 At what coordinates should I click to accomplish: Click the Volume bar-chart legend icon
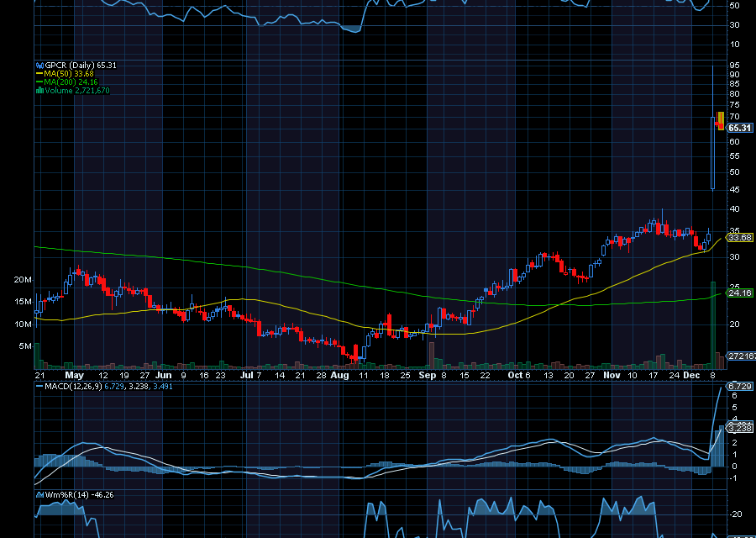[39, 90]
